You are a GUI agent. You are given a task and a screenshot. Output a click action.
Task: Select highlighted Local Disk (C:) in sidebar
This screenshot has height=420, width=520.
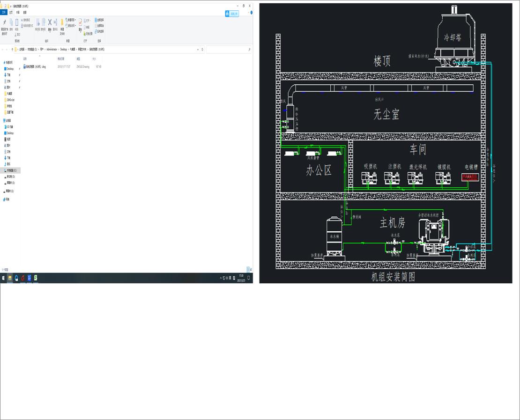tap(10, 170)
